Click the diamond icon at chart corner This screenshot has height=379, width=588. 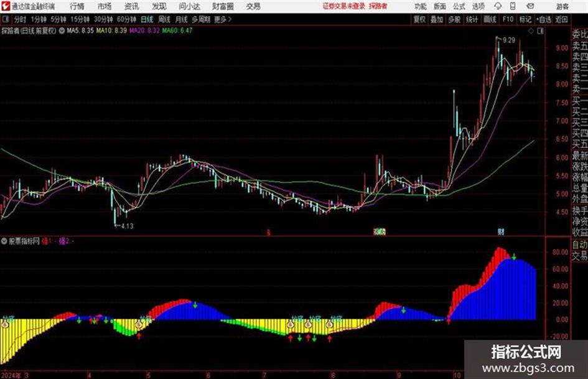coord(531,31)
